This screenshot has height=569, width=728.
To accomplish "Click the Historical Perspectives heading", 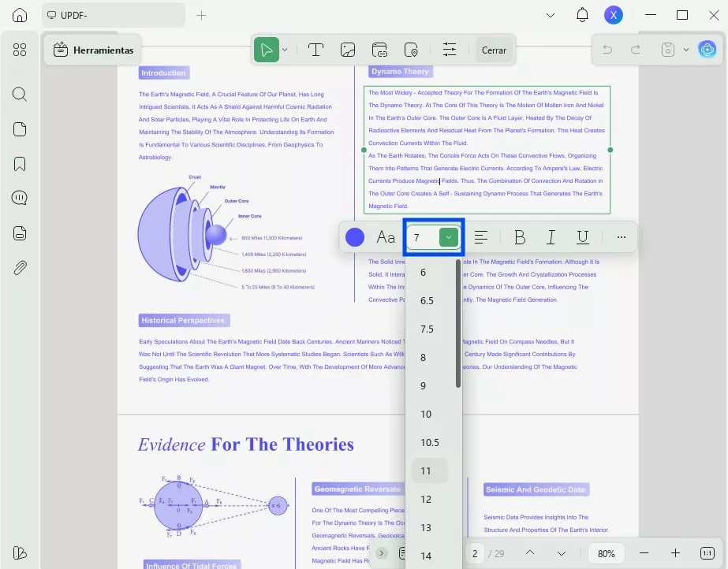I will 184,321.
